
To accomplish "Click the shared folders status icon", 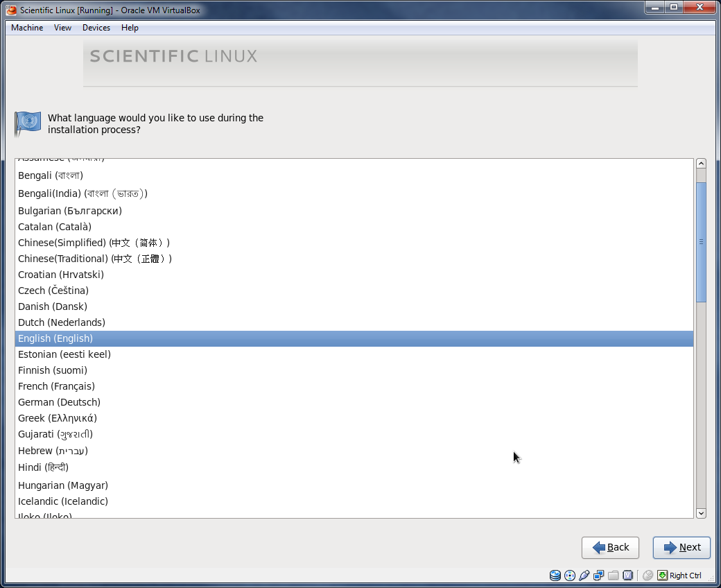I will pos(613,575).
